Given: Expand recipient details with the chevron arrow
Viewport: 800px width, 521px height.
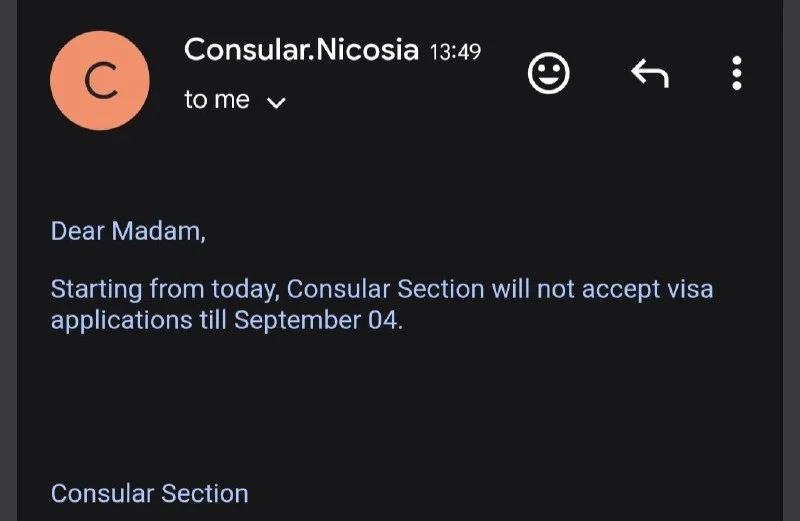Looking at the screenshot, I should point(276,103).
